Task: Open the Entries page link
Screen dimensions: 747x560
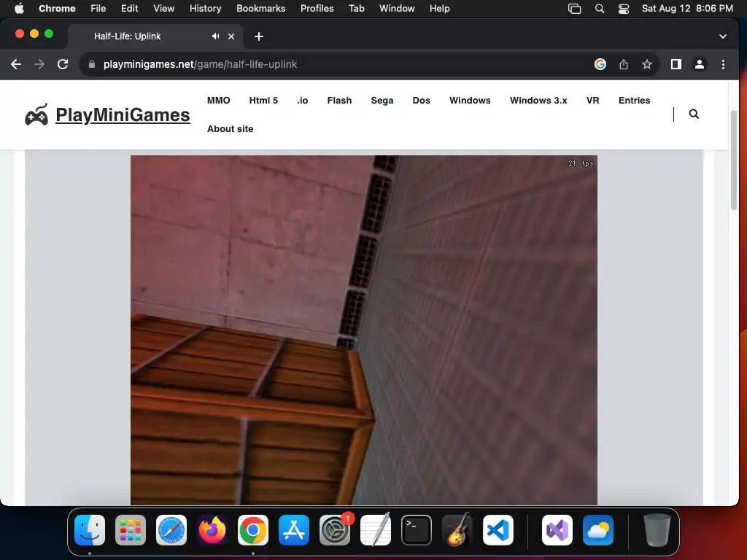Action: pos(634,101)
